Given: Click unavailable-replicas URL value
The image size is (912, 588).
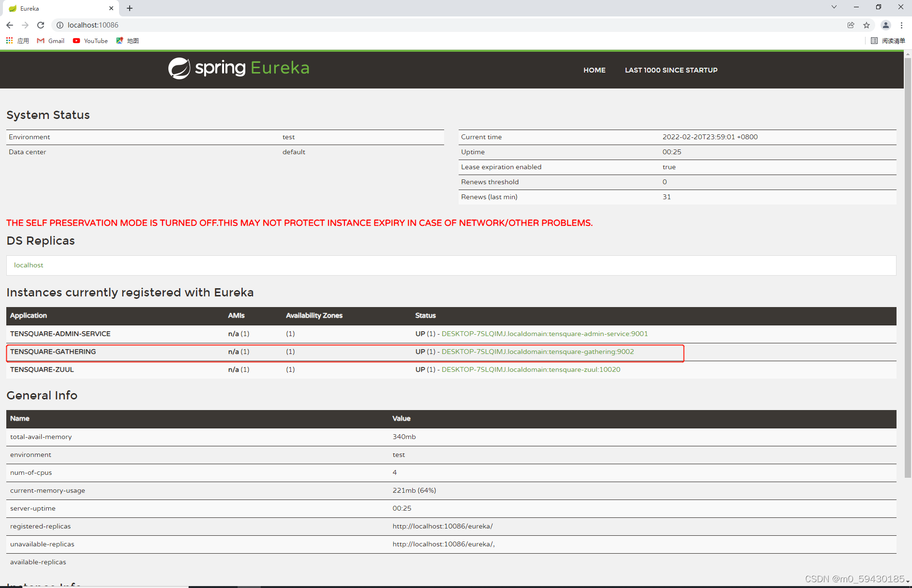Looking at the screenshot, I should tap(444, 544).
